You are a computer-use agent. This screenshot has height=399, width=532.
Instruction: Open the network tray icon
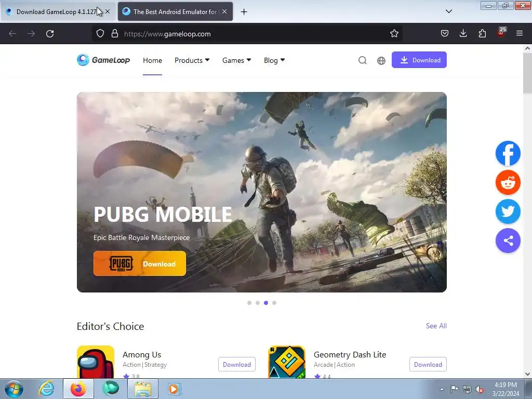click(x=467, y=389)
